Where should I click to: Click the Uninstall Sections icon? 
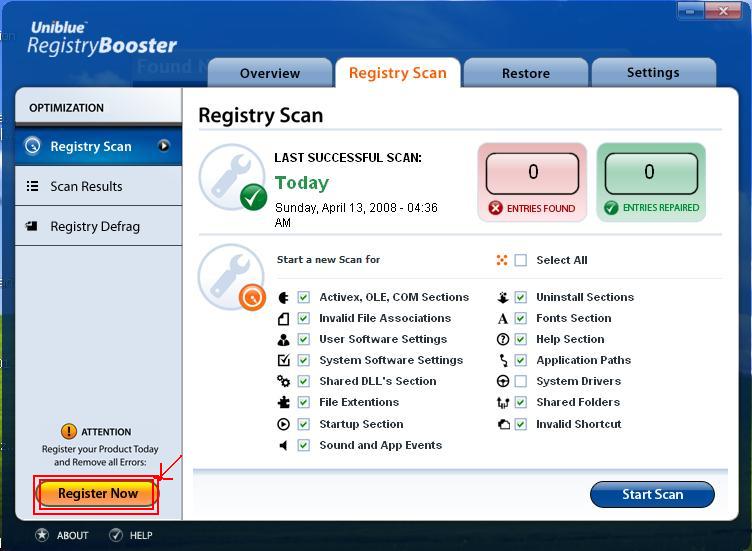coord(502,297)
